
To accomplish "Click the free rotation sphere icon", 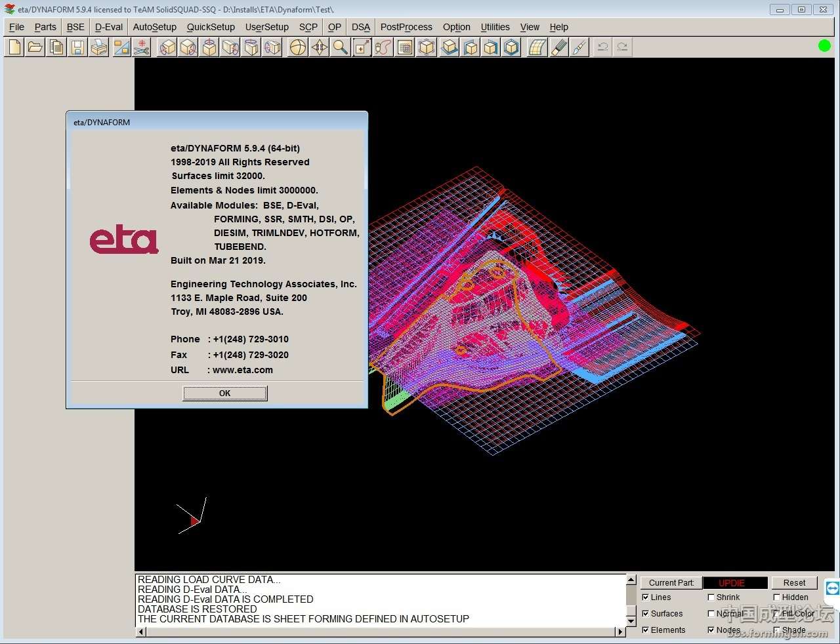I will 298,47.
